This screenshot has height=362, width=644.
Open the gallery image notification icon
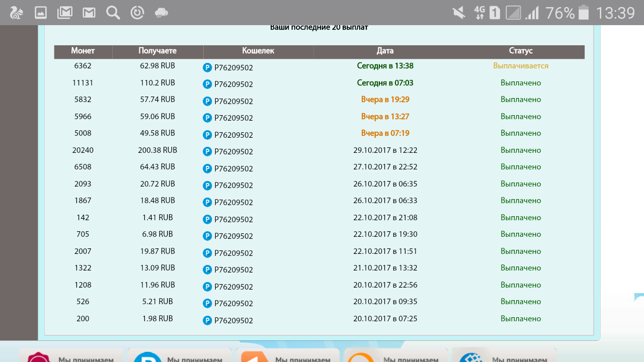(41, 13)
